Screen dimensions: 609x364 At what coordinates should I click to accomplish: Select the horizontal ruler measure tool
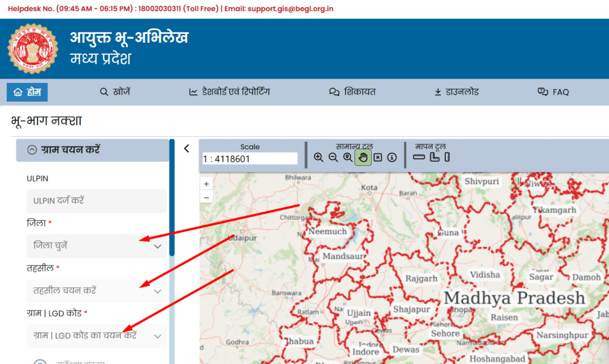pos(419,158)
